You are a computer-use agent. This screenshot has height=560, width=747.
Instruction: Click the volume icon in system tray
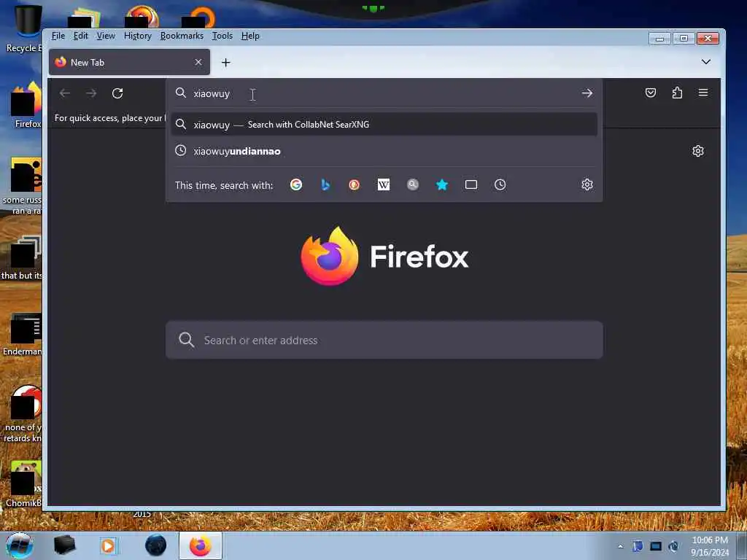[x=673, y=546]
